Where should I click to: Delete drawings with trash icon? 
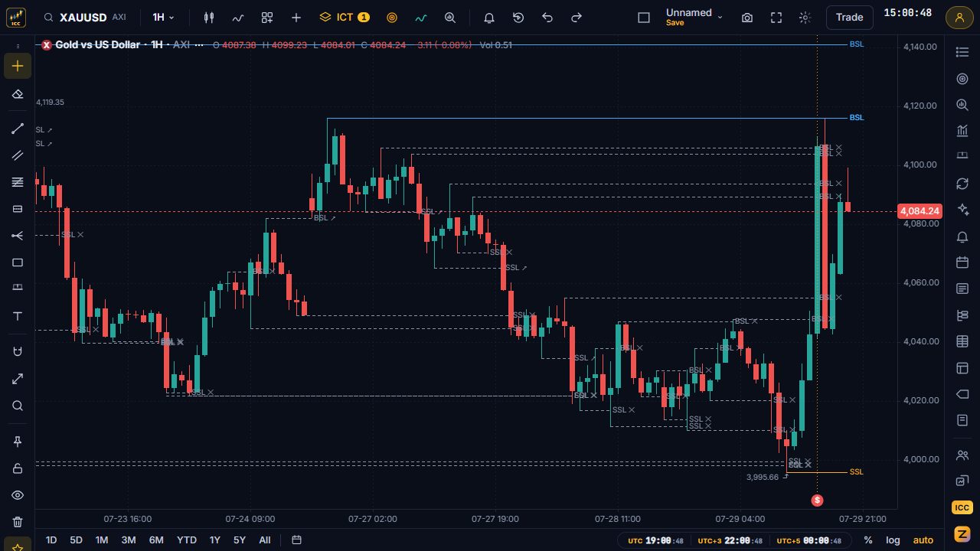[x=18, y=522]
